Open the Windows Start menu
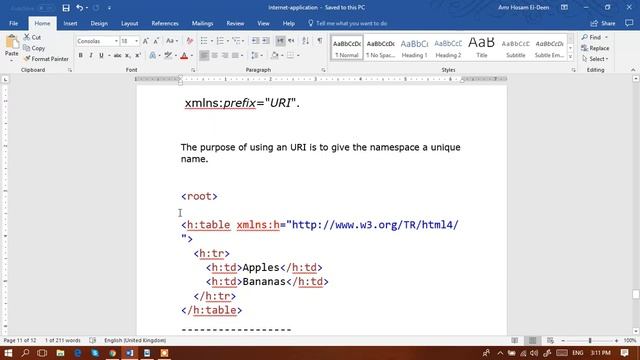 (8, 353)
